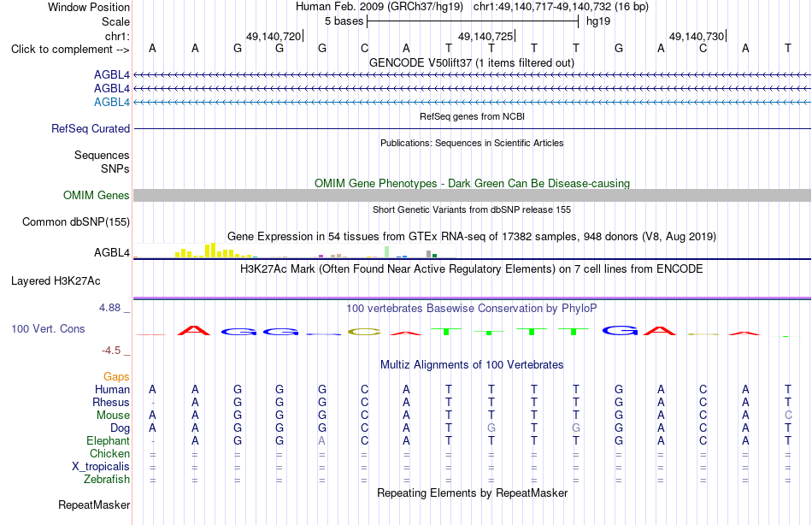Open the Layered H3K27Ac track label
The image size is (812, 525).
click(x=56, y=281)
